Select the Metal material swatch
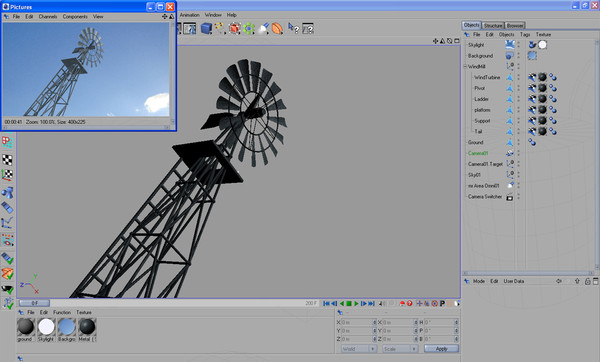Viewport: 600px width, 362px height. click(x=87, y=327)
